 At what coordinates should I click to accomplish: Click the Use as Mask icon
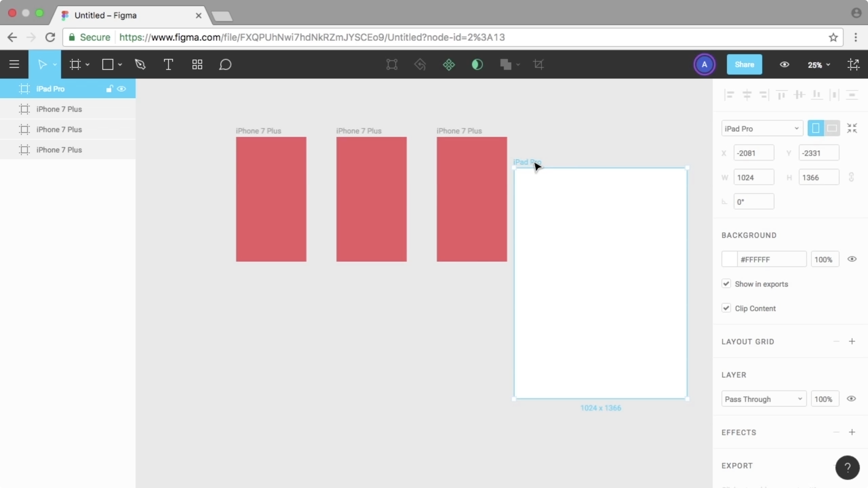click(x=477, y=64)
